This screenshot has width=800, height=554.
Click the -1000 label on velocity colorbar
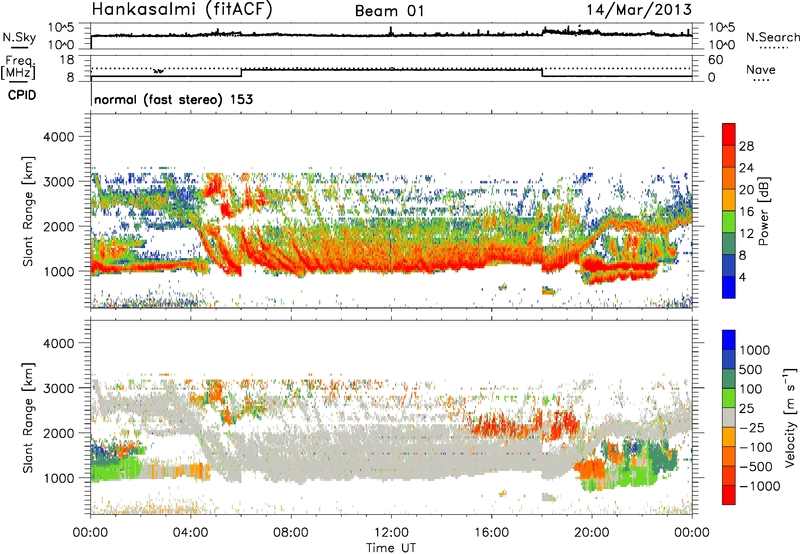(x=760, y=486)
